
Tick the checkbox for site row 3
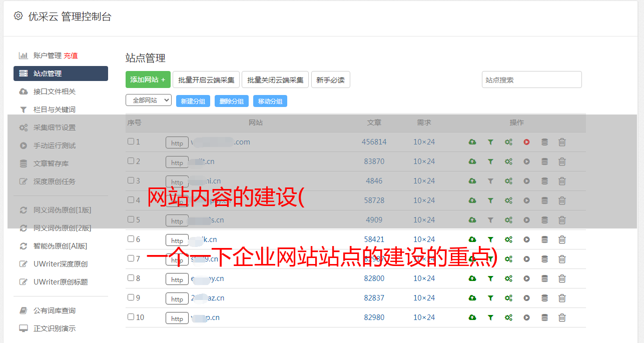[131, 180]
